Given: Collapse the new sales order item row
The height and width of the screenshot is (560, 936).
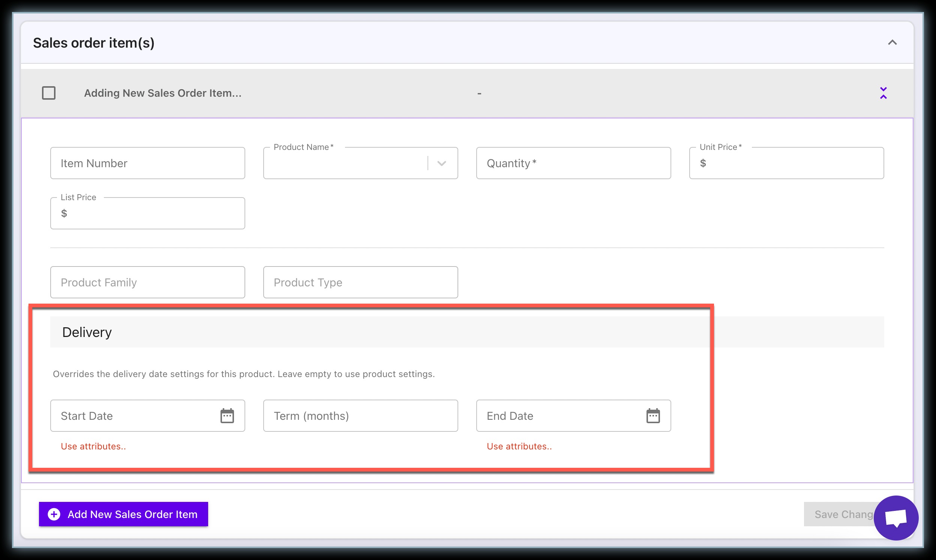Looking at the screenshot, I should point(883,93).
